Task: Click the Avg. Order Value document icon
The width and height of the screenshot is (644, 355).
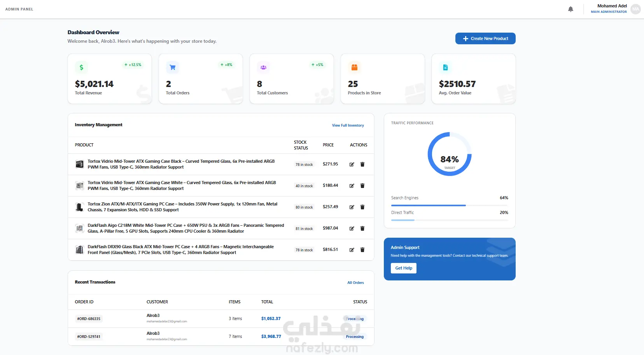Action: point(445,67)
